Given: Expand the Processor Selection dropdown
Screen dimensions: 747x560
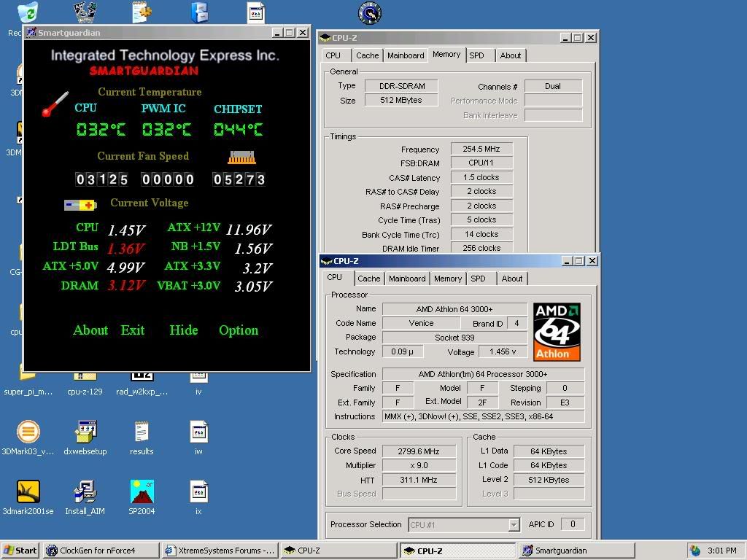Looking at the screenshot, I should [514, 525].
